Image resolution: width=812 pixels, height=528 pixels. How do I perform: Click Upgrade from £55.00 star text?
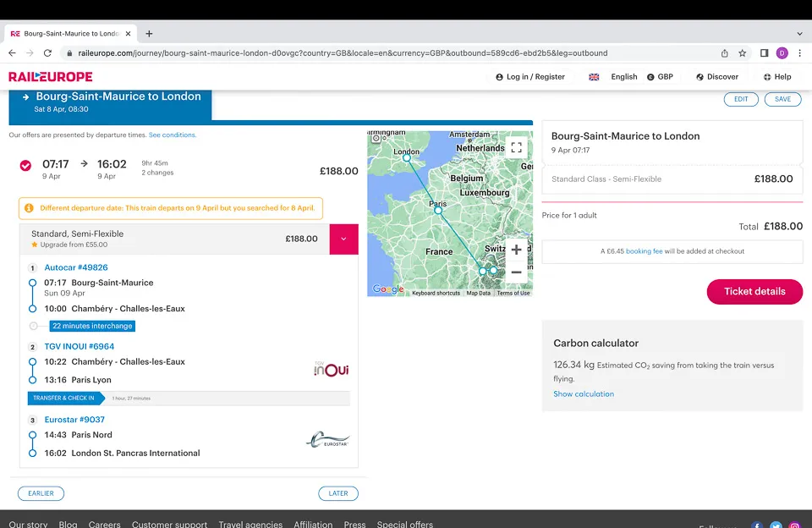pyautogui.click(x=69, y=245)
